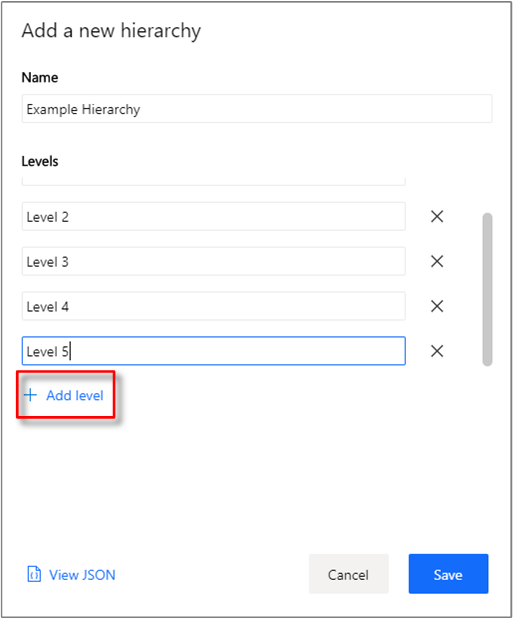Place cursor in the Level 4 field

(x=214, y=306)
